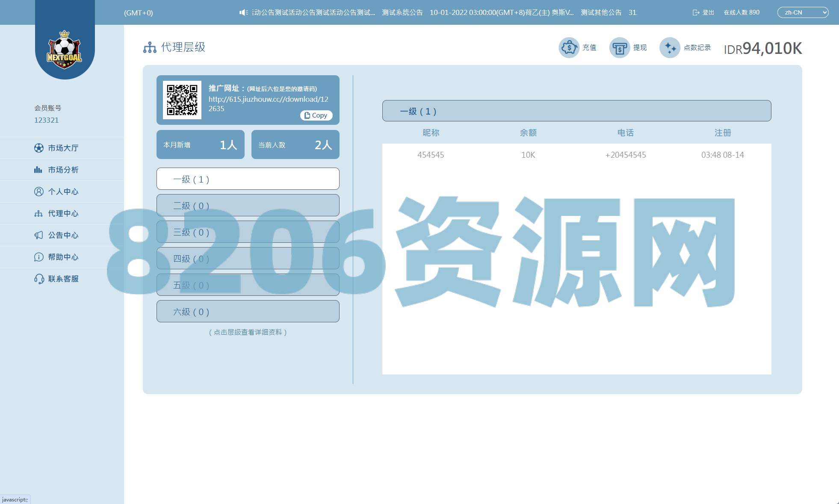
Task: Click balance cell 10K
Action: tap(528, 155)
